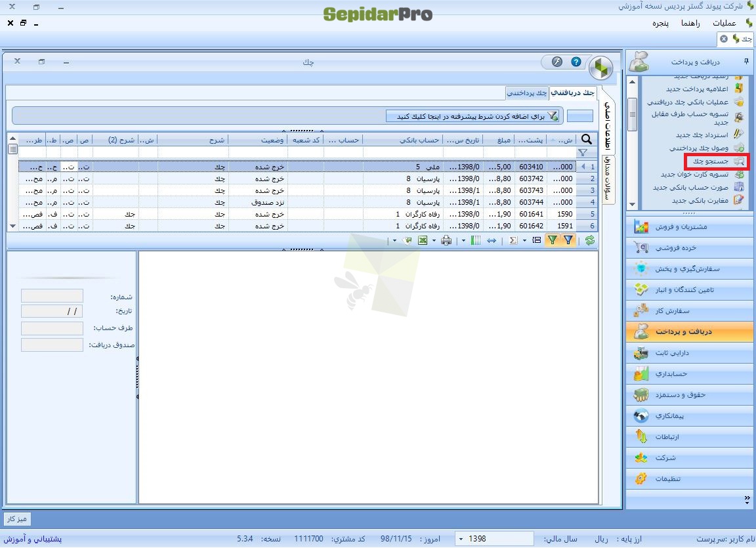This screenshot has width=756, height=548.
Task: Expand the پيمانكاري module
Action: pos(690,415)
